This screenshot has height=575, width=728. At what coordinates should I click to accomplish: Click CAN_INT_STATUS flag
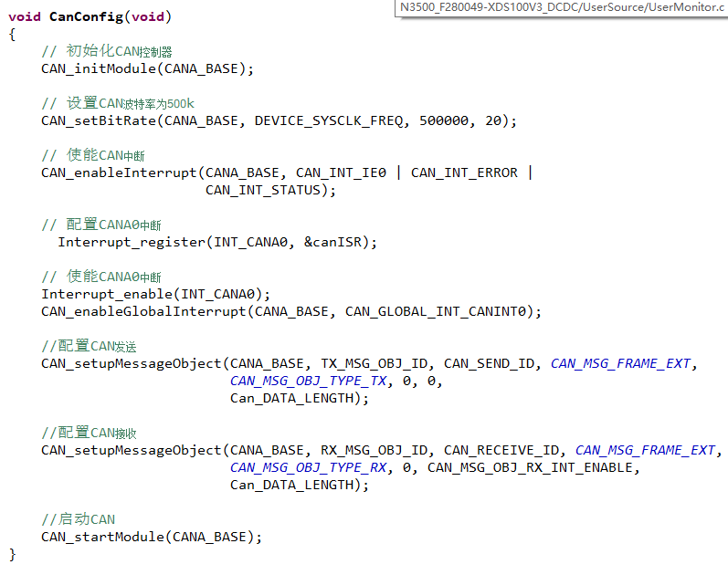263,190
